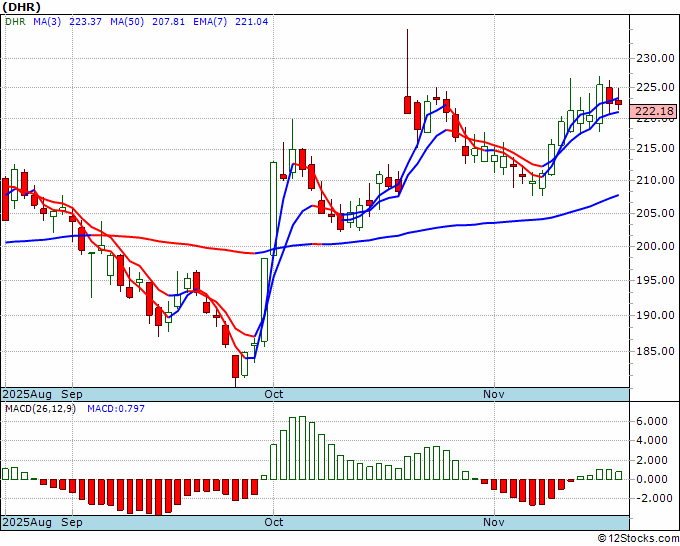The image size is (680, 546).
Task: Click the EMA(7) indicator label
Action: [210, 22]
